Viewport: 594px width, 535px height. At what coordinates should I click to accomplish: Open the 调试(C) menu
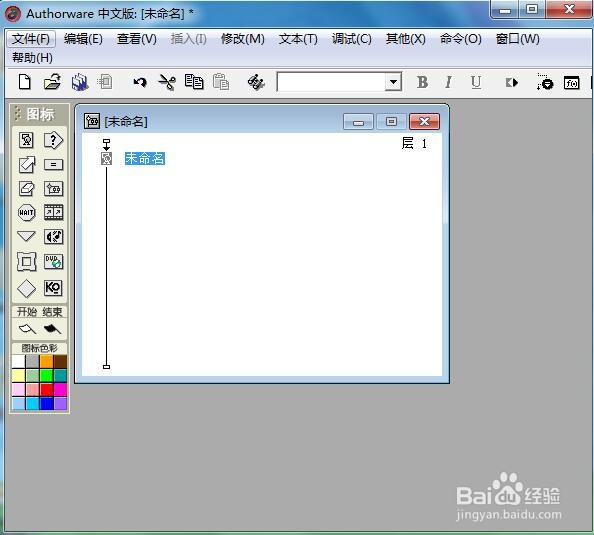352,39
